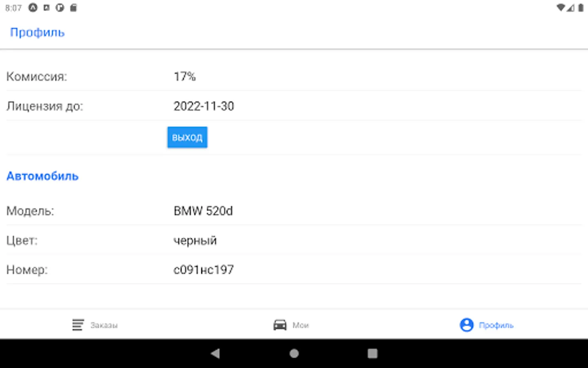
Task: Tap the Android back triangle button
Action: point(216,353)
